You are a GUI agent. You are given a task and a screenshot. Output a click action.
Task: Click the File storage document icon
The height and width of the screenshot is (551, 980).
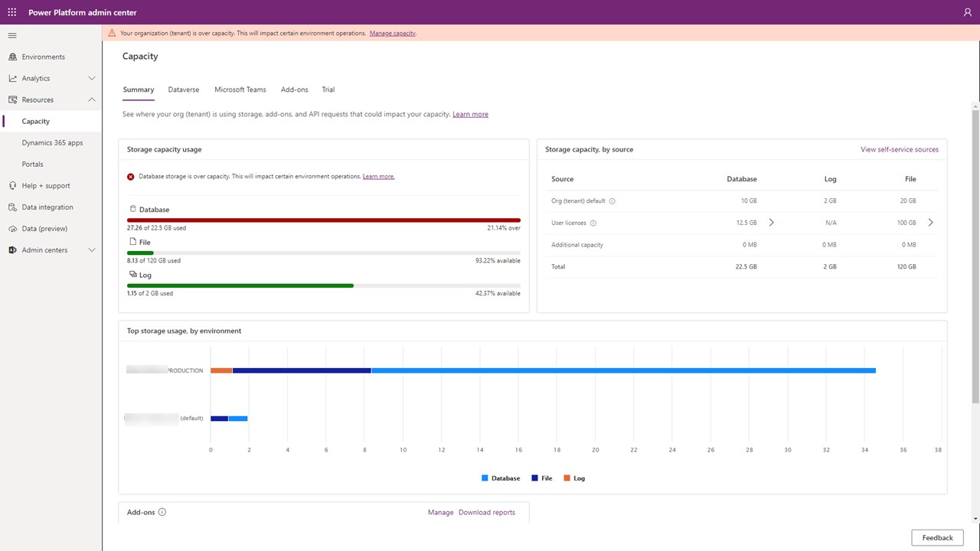[x=132, y=242]
